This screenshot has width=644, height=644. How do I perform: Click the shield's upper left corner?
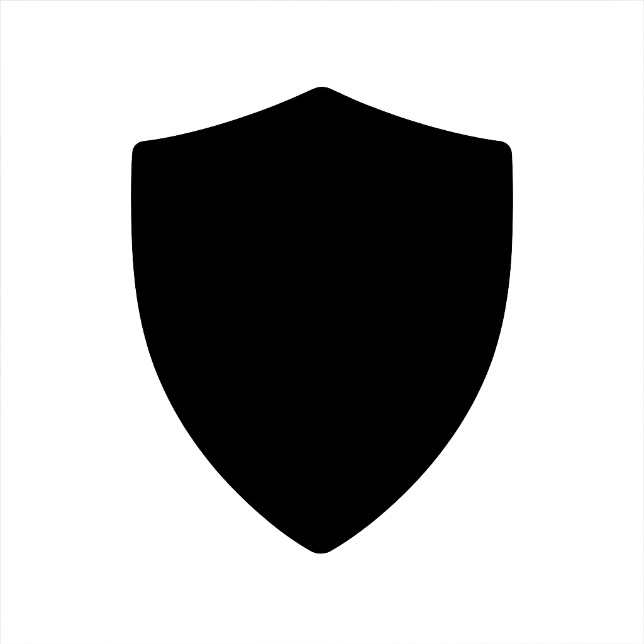pos(140,150)
